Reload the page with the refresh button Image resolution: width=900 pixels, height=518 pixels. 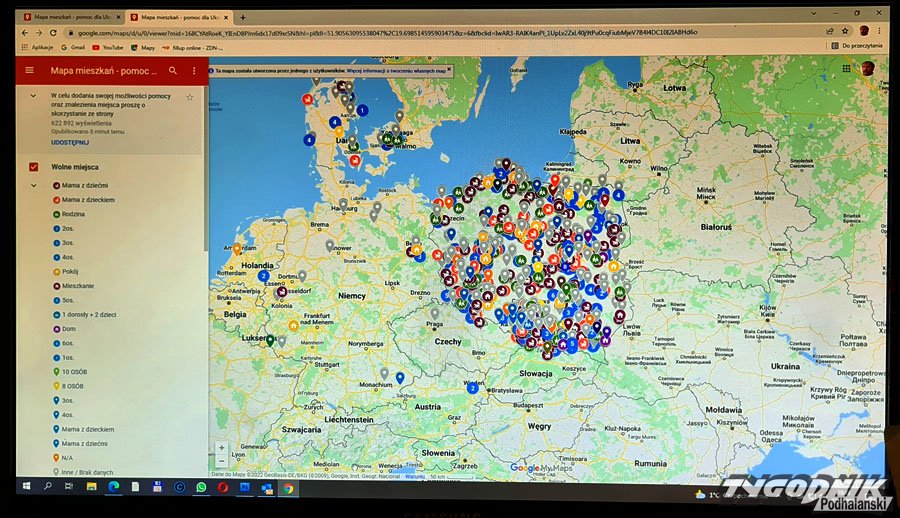click(53, 32)
